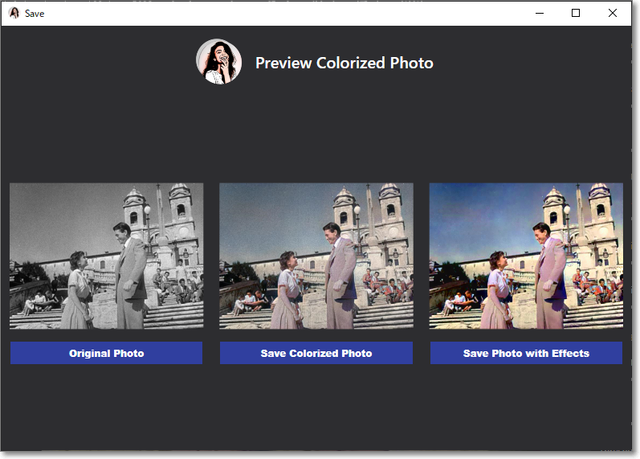Minimize the Save window
This screenshot has width=640, height=459.
(x=539, y=13)
